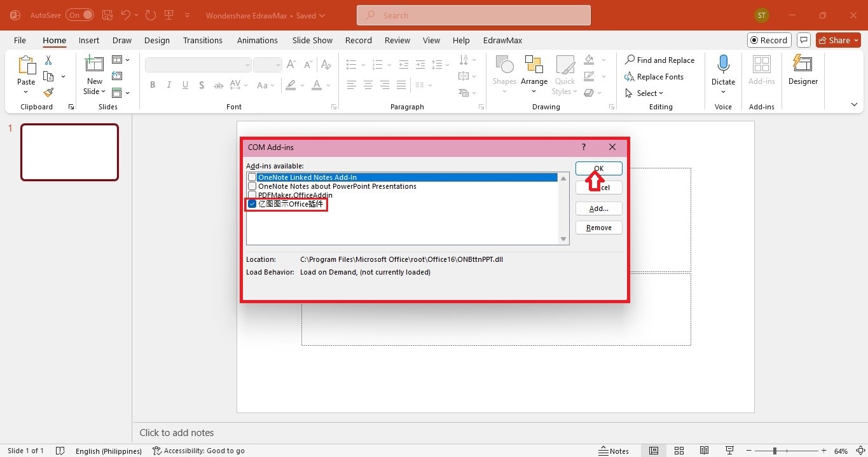Open the File menu

click(x=20, y=40)
